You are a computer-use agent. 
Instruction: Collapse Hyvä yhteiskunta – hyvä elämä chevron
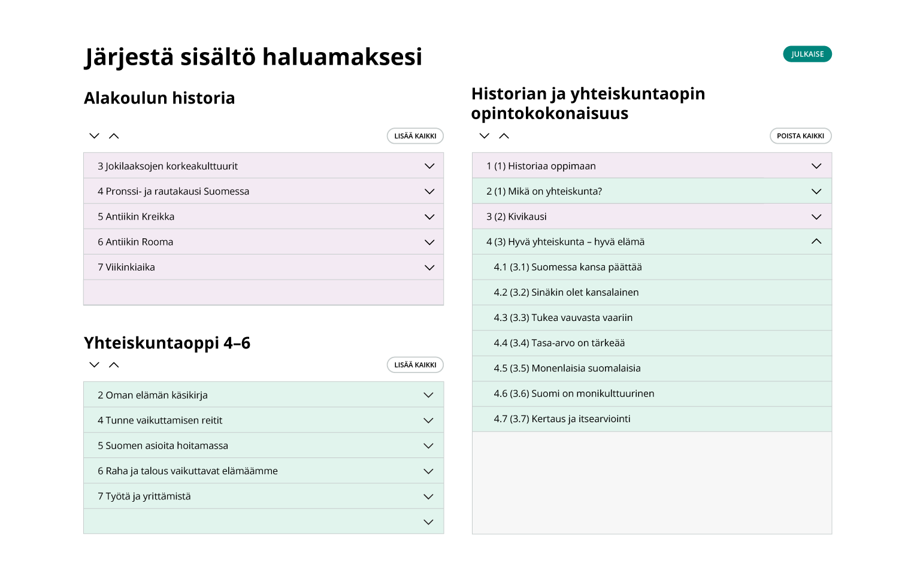pos(816,242)
